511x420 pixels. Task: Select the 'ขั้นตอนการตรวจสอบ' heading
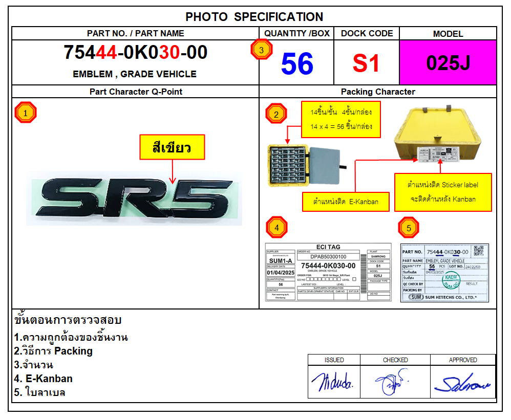pos(68,320)
